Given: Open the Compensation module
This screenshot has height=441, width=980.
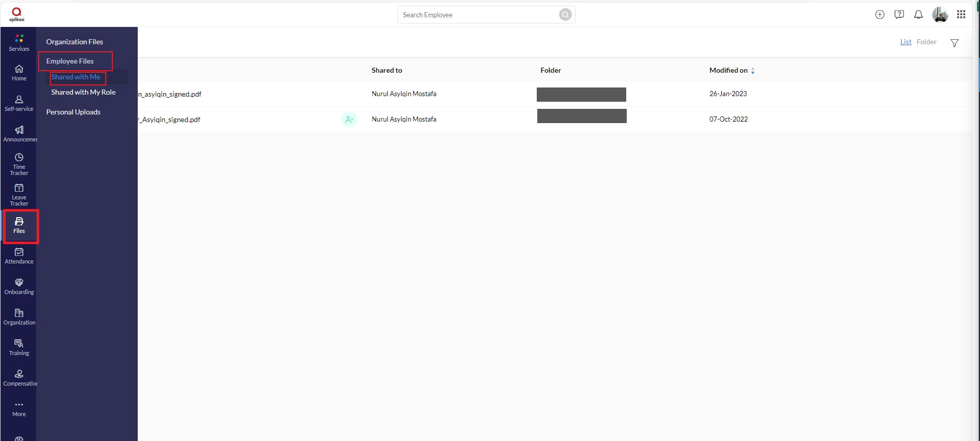Looking at the screenshot, I should (19, 378).
